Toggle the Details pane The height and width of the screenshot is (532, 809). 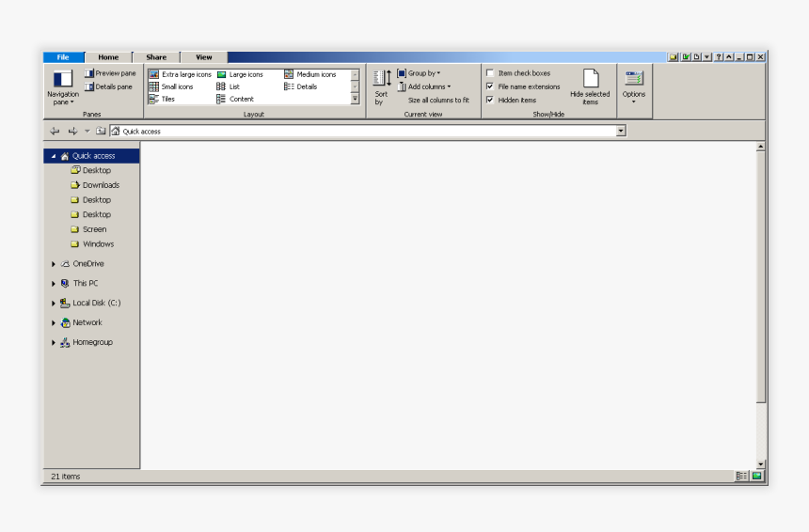[x=109, y=86]
